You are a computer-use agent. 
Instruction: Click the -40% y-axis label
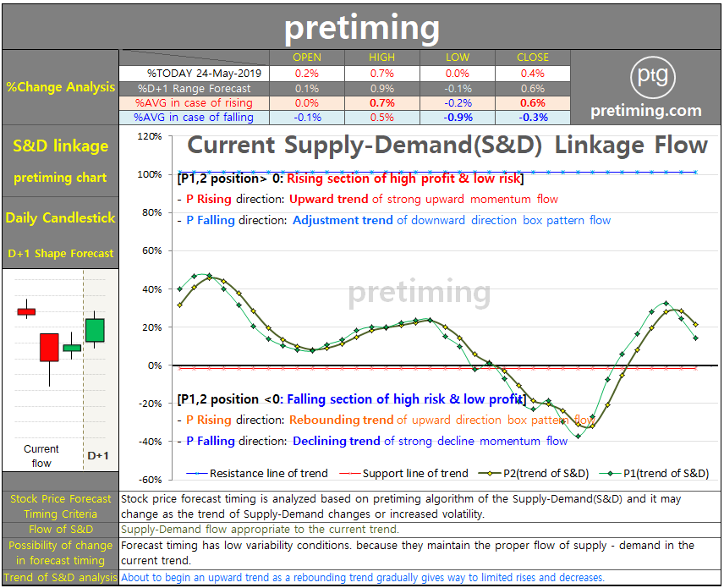[151, 442]
